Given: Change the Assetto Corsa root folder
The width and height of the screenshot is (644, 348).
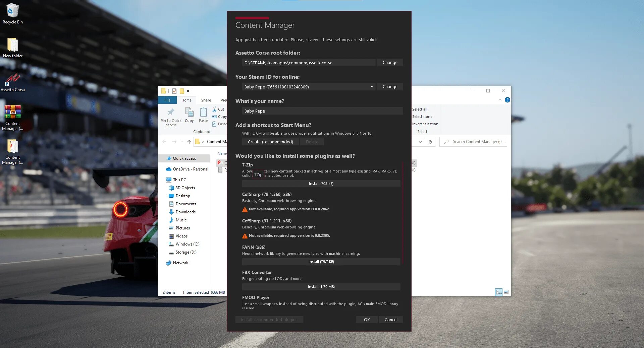Looking at the screenshot, I should pyautogui.click(x=390, y=63).
